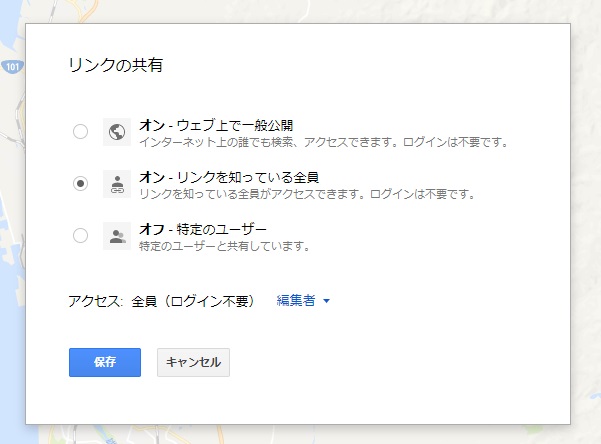Screen dimensions: 601x444
Task: Select the オフ 特定のユーザー radio button
Action: point(80,236)
